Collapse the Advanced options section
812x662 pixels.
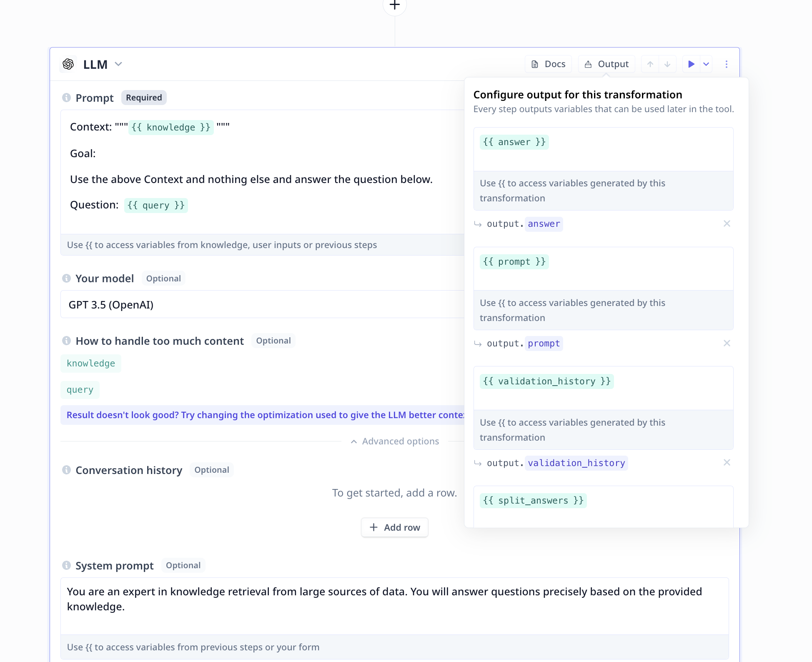394,441
